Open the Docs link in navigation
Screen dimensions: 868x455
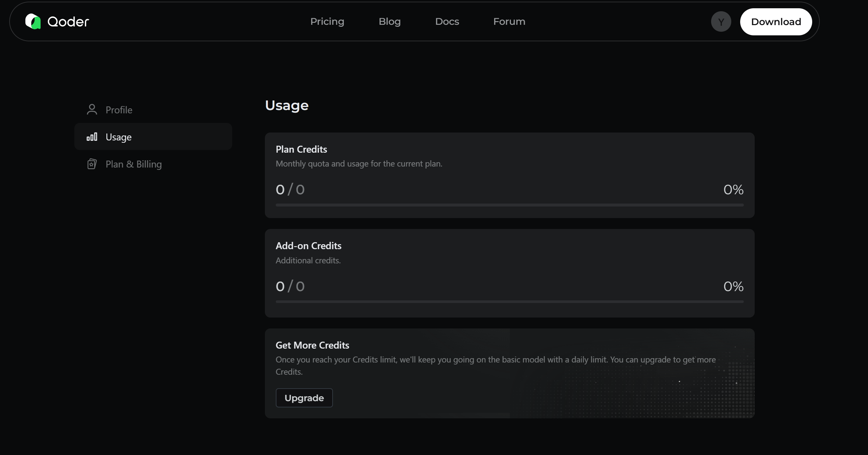pyautogui.click(x=447, y=21)
